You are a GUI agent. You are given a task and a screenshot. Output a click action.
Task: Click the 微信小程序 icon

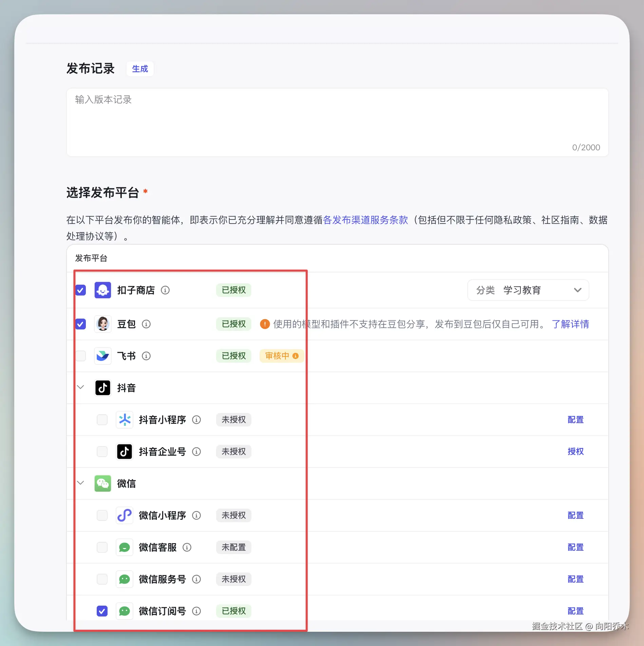125,515
